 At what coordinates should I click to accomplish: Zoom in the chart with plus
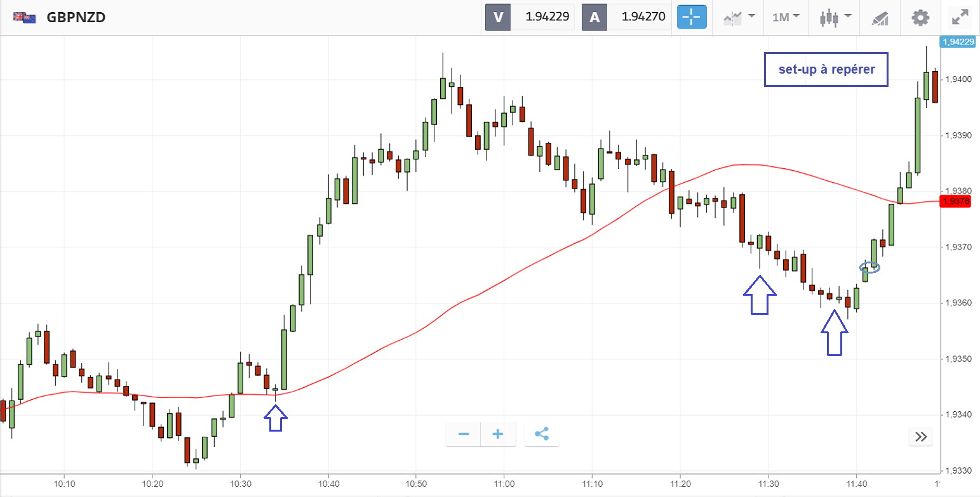[498, 434]
